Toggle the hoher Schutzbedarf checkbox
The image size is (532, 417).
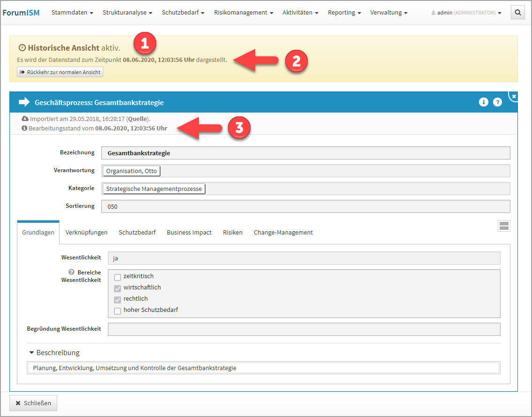117,311
